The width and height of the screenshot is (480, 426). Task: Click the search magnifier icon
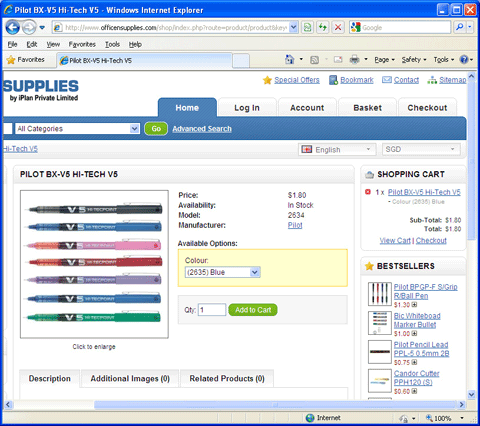pos(459,27)
